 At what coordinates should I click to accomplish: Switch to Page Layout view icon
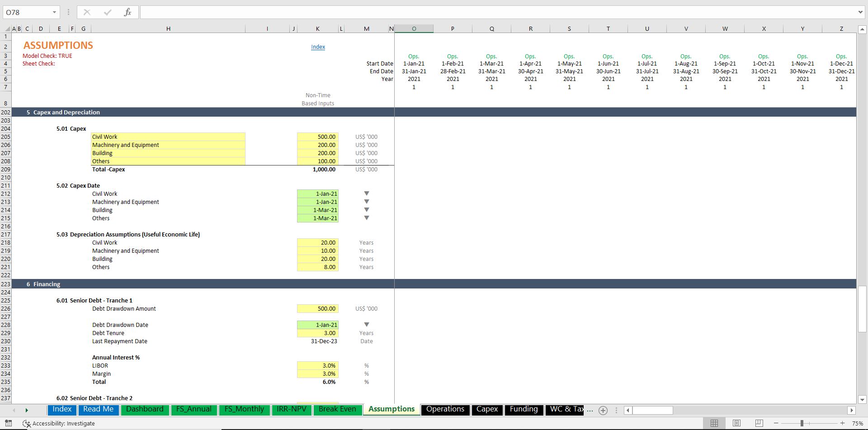(x=736, y=423)
